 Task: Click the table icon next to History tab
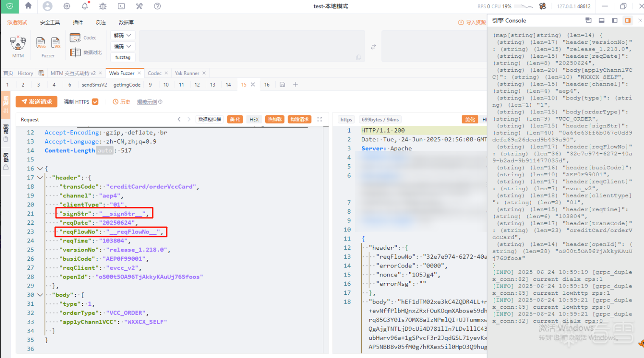pyautogui.click(x=41, y=73)
